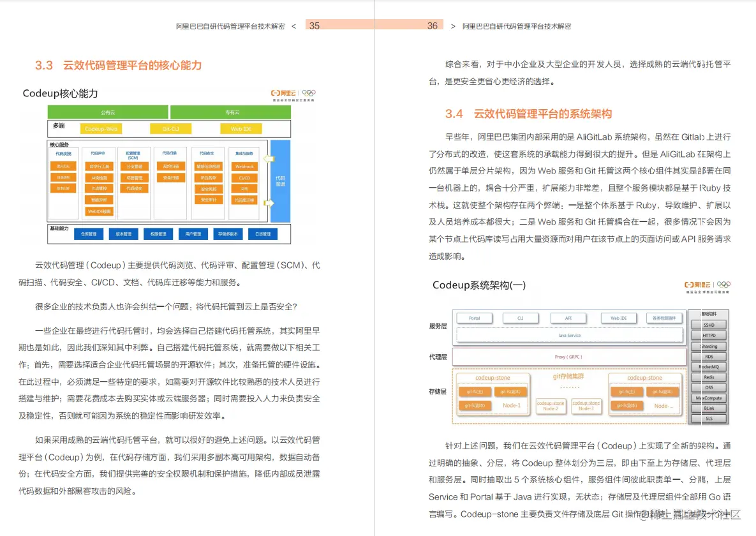
Task: Click the orange CI/CD box
Action: tap(244, 178)
